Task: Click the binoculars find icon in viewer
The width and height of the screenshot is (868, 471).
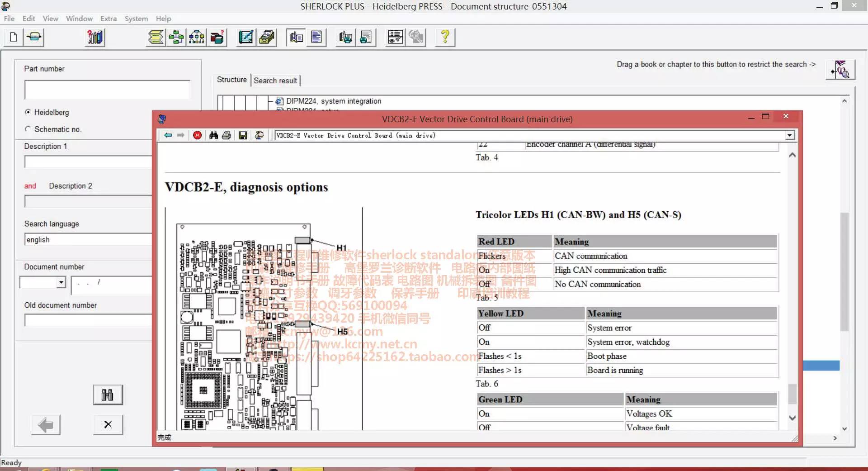Action: (213, 135)
